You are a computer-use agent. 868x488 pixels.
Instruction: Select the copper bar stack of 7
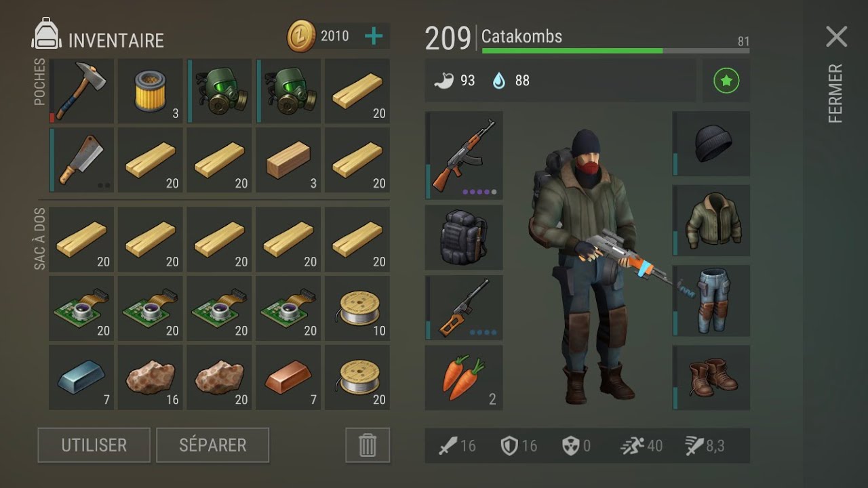coord(288,378)
